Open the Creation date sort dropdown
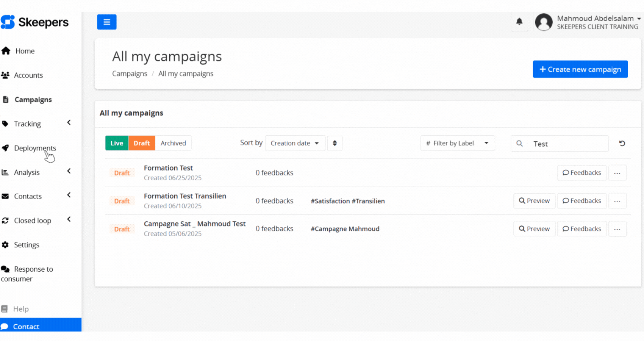 pos(295,143)
